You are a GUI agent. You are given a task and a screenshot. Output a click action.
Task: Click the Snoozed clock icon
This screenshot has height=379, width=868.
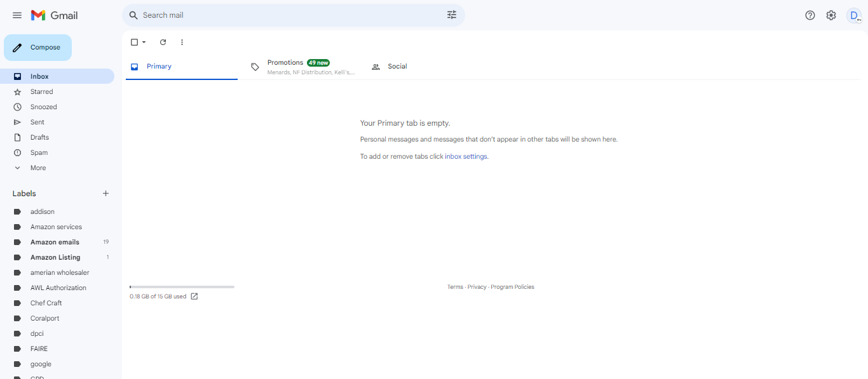pos(18,107)
